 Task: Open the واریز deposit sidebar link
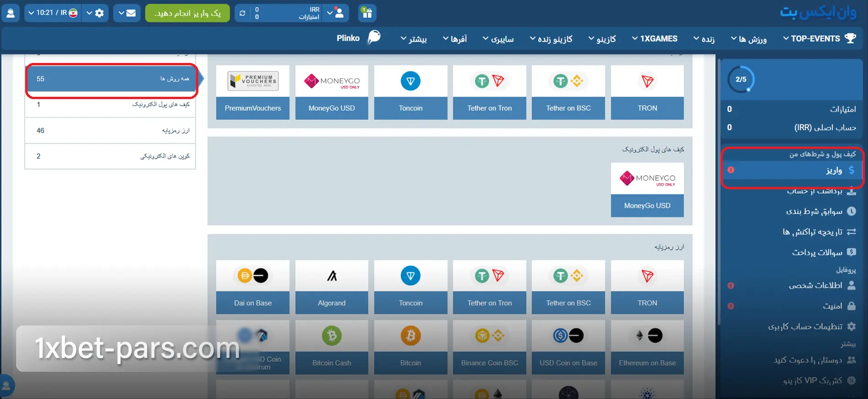coord(792,170)
